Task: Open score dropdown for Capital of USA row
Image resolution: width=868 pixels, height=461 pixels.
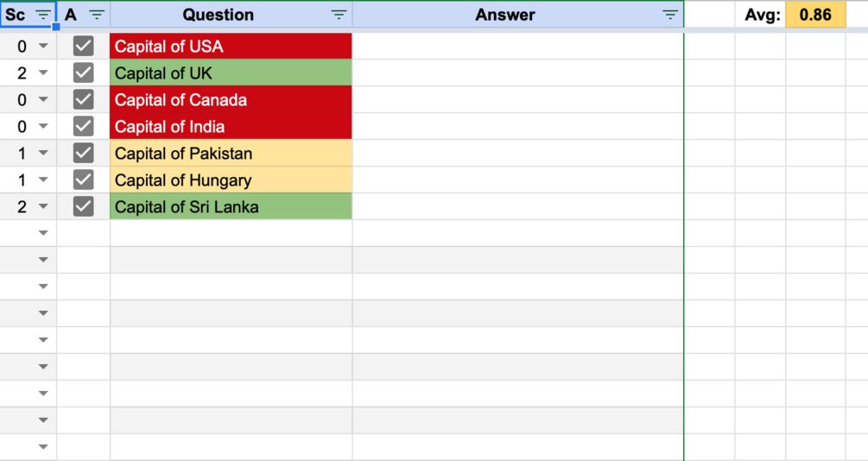Action: [x=43, y=46]
